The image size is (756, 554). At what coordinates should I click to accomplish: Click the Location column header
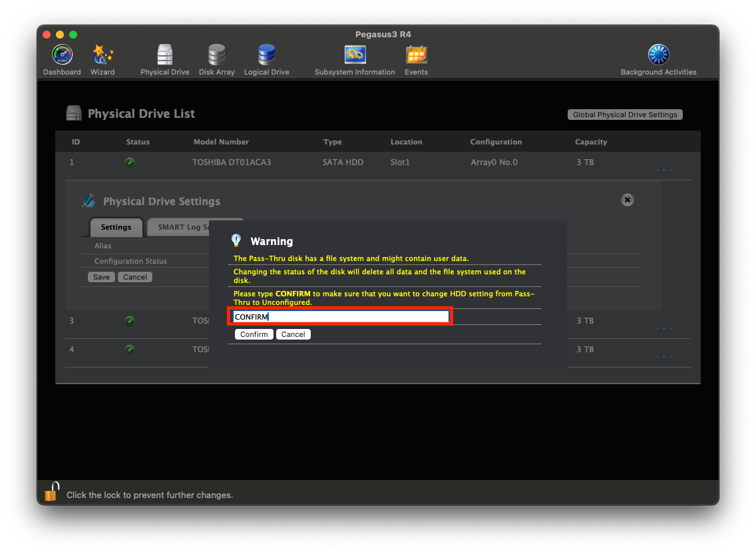pyautogui.click(x=407, y=142)
